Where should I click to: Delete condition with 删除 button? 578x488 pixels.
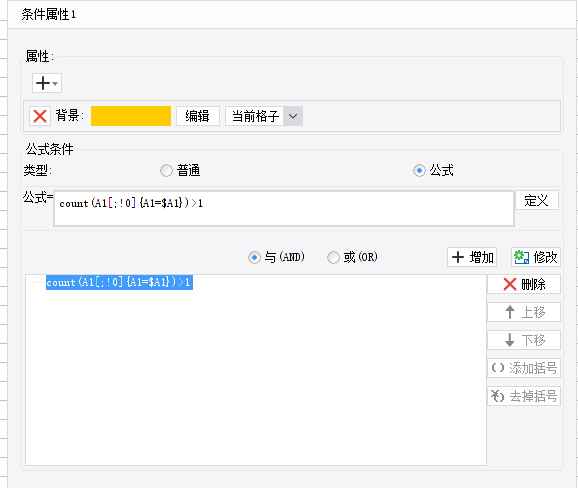[x=524, y=284]
